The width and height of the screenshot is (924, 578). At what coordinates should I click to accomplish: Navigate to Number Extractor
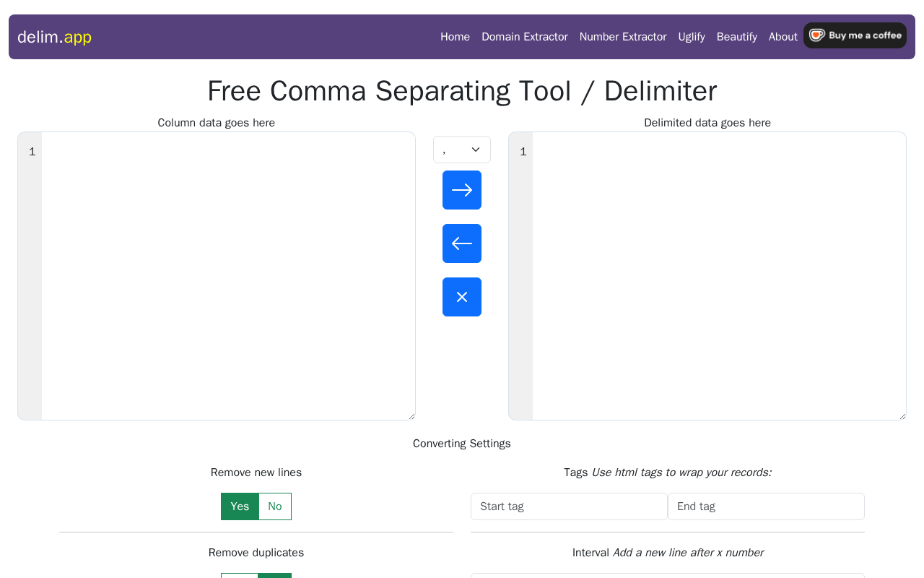(x=623, y=37)
